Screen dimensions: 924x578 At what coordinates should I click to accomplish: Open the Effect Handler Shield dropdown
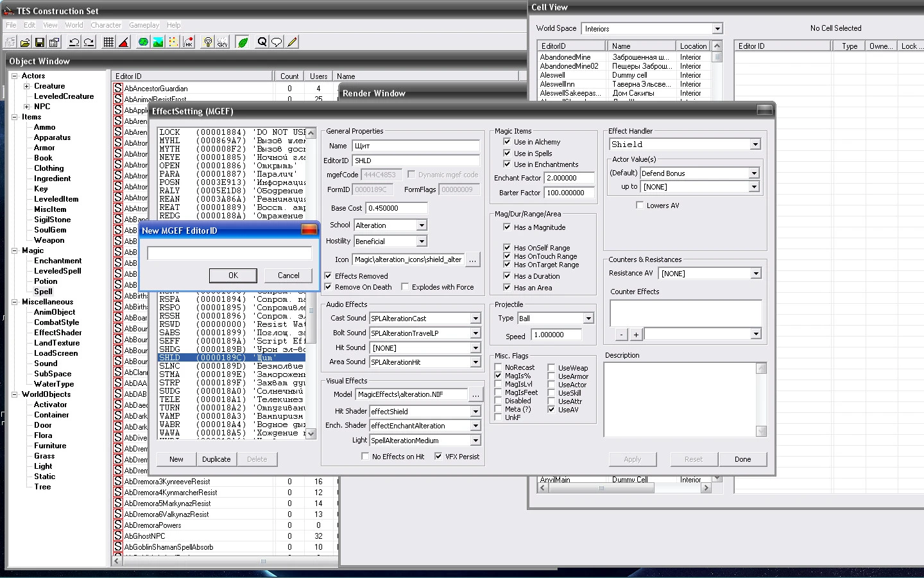click(755, 144)
